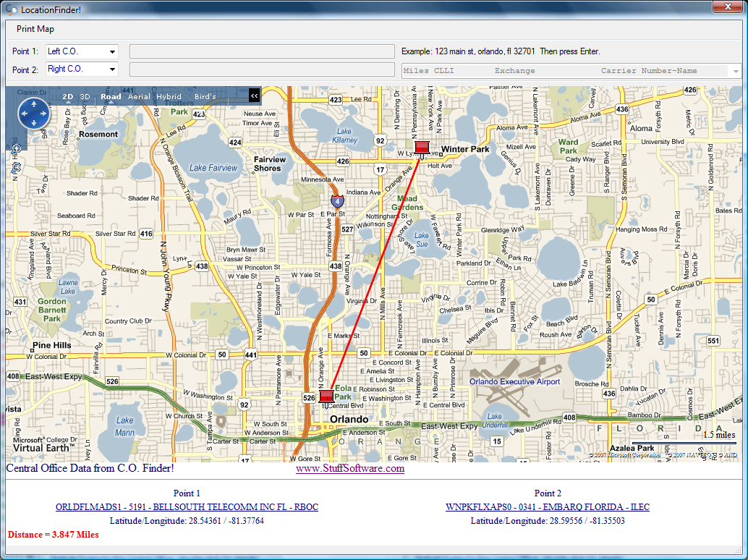Click the Pine Hills label on map
This screenshot has height=560, width=748.
pos(52,345)
